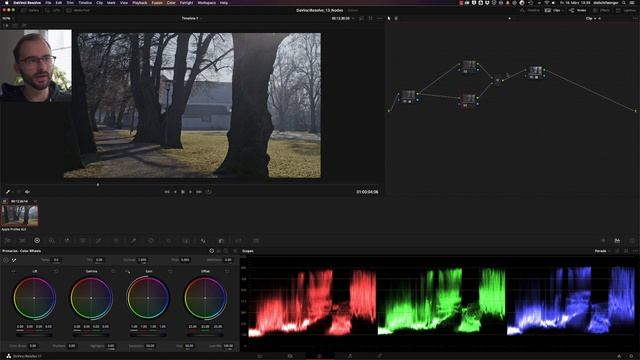
Task: Select the Apple ProRes 422 clip thumbnail
Action: [20, 216]
